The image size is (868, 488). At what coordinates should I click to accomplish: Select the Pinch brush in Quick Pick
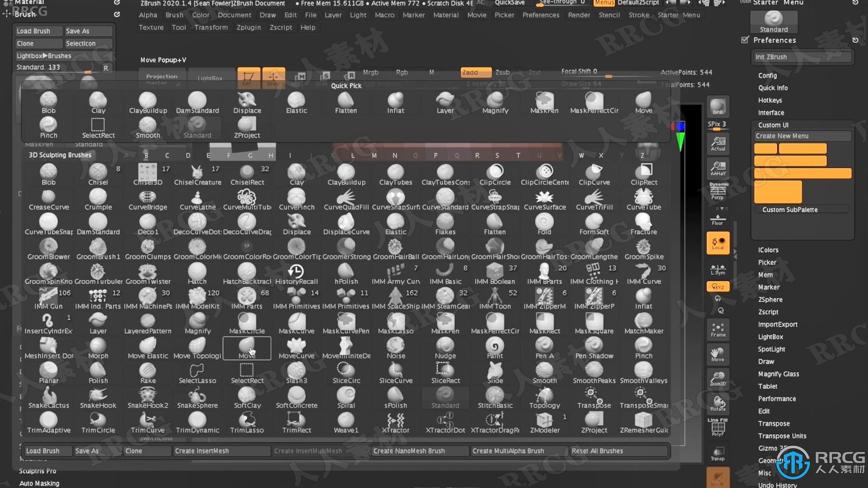coord(48,128)
